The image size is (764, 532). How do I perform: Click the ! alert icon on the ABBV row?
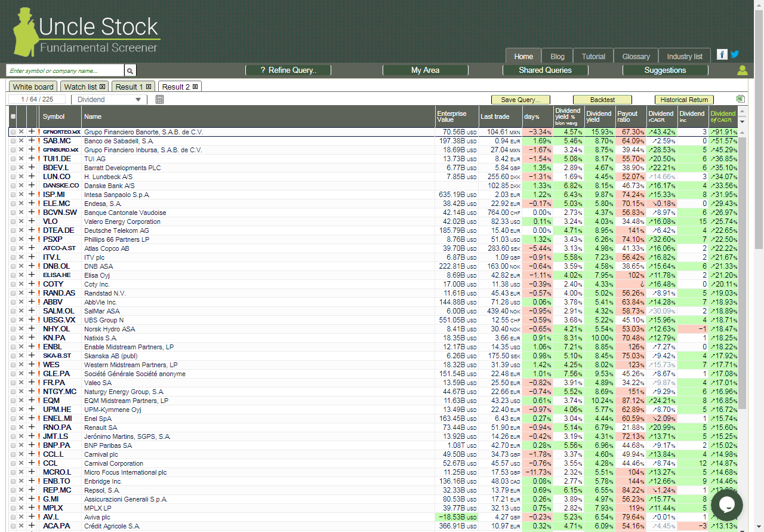point(40,302)
